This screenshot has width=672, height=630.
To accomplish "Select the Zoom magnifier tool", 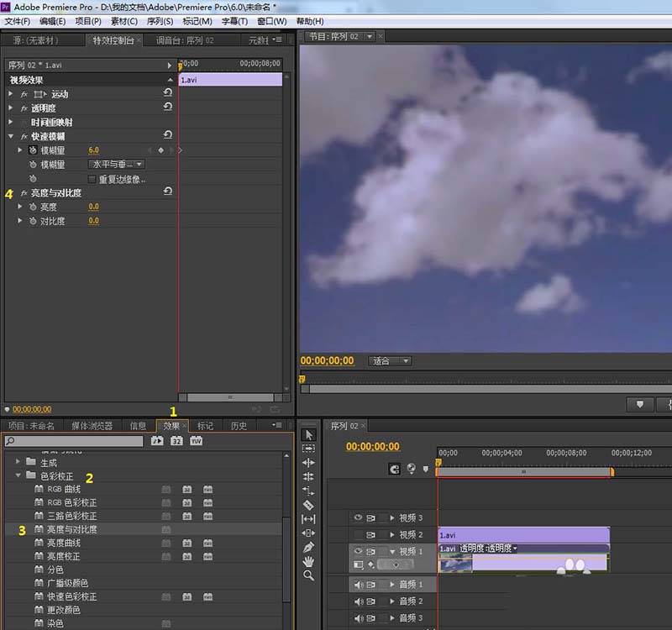I will point(308,575).
